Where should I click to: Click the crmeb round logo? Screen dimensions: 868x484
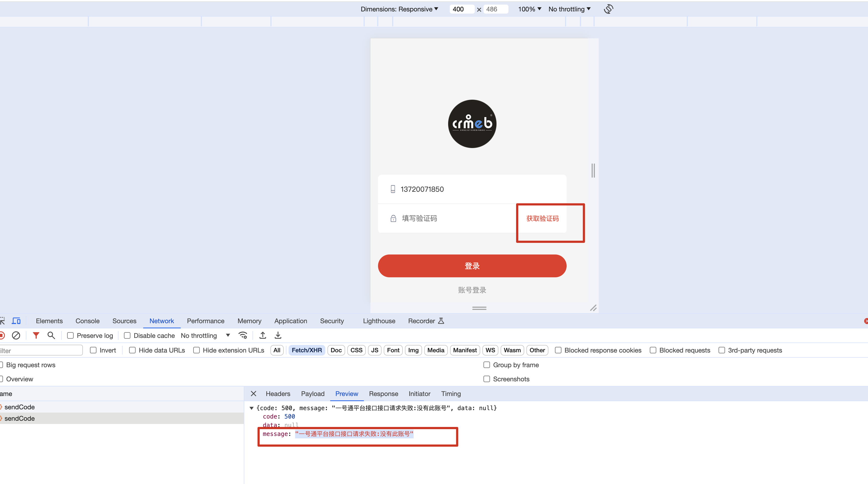tap(472, 124)
